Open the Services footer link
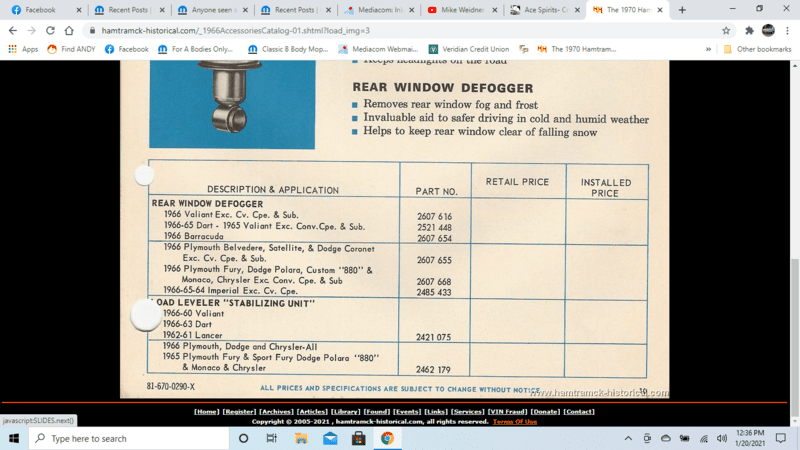Screen dimensions: 800x450 (467, 412)
